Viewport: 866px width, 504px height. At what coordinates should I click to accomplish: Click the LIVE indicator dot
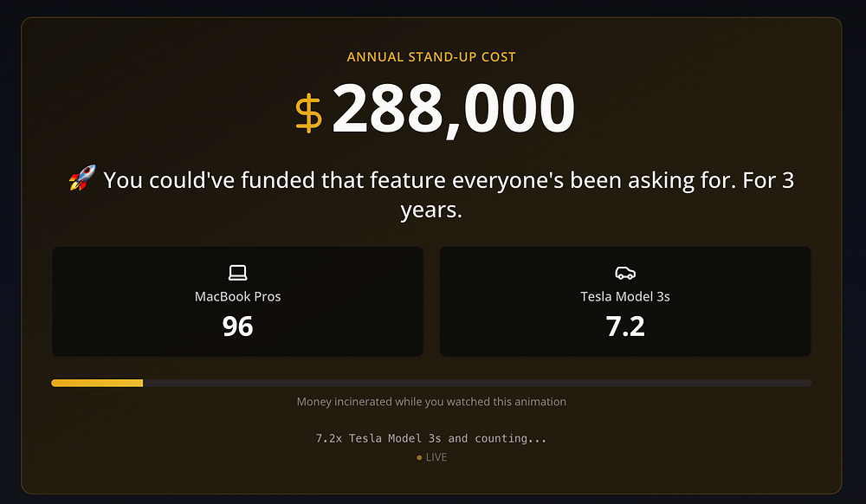tap(419, 457)
